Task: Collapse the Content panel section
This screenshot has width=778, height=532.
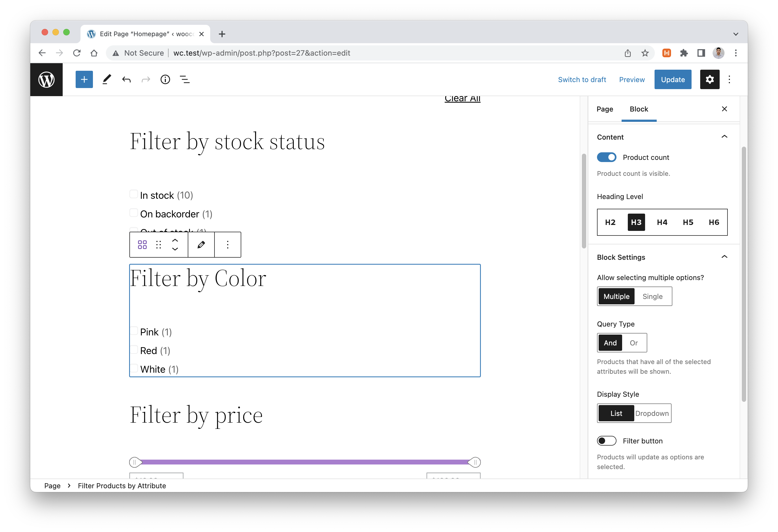Action: click(x=724, y=137)
